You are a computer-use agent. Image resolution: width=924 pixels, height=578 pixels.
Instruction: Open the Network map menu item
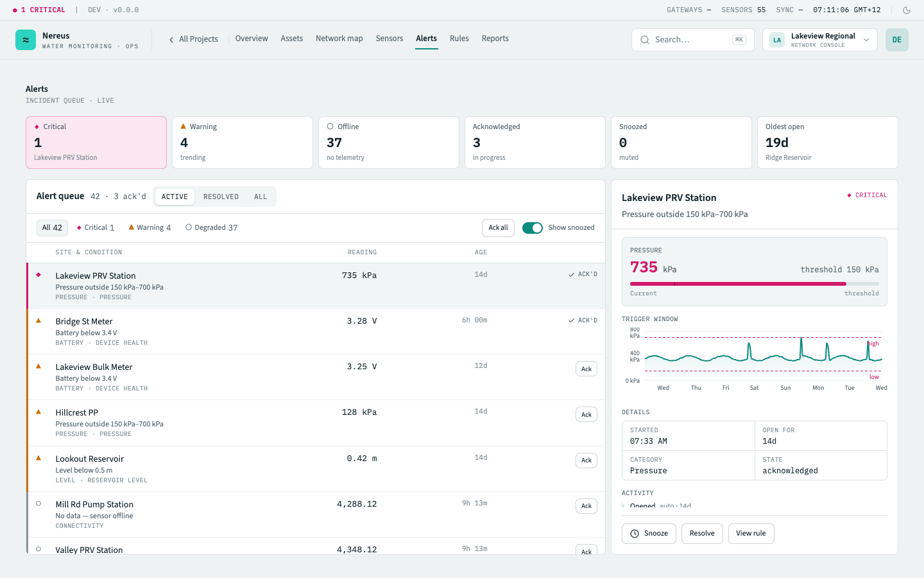(x=339, y=39)
